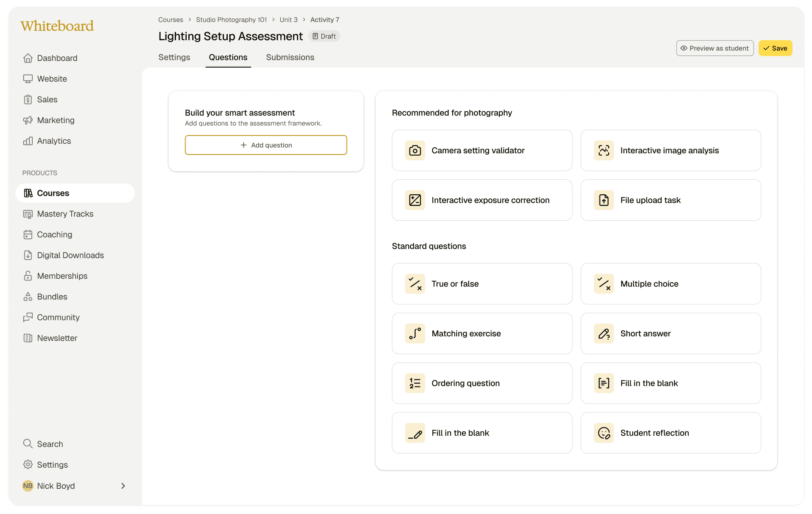This screenshot has height=514, width=812.
Task: Click the Interactive exposure correction icon
Action: click(415, 200)
